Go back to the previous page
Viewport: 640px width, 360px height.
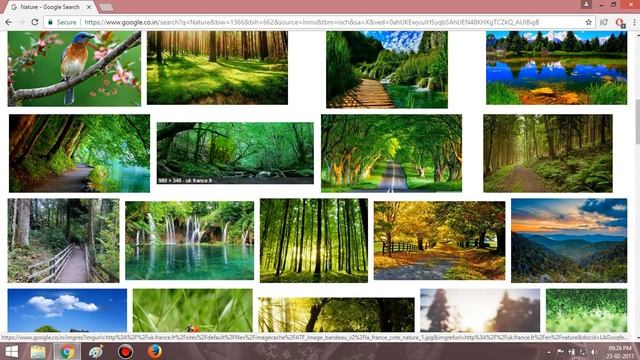[x=9, y=22]
